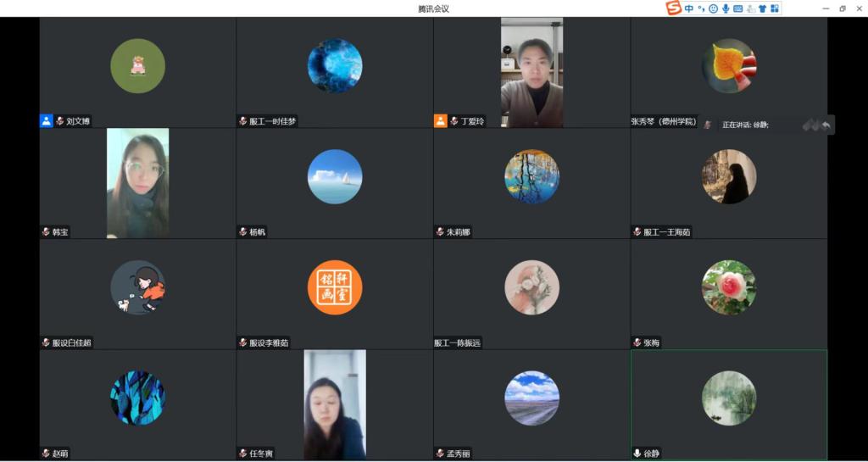Screen dimensions: 868x462
Task: Click blue host icon beside 刘文博
Action: (x=47, y=120)
